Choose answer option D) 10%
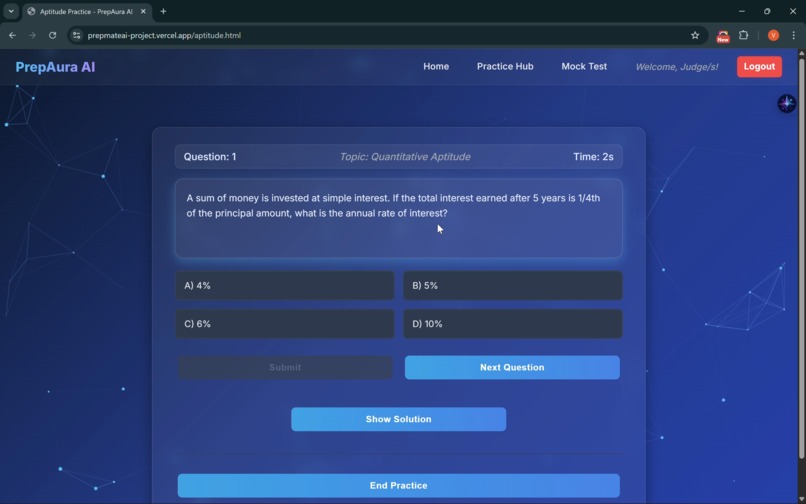Image resolution: width=806 pixels, height=504 pixels. [x=512, y=324]
